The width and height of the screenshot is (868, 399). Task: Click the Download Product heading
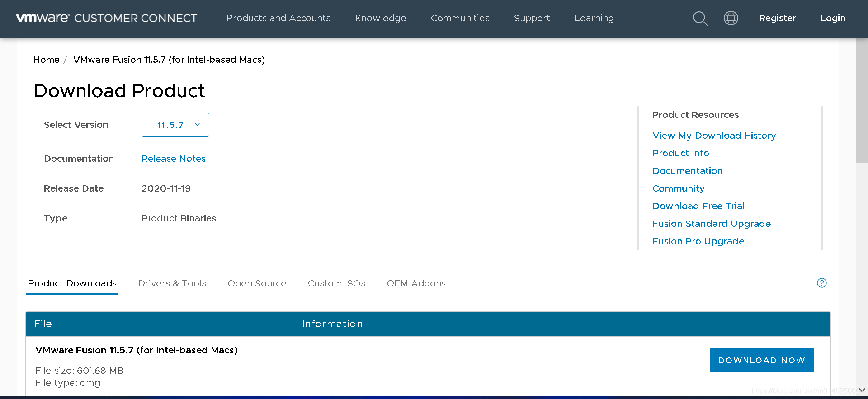pos(119,91)
